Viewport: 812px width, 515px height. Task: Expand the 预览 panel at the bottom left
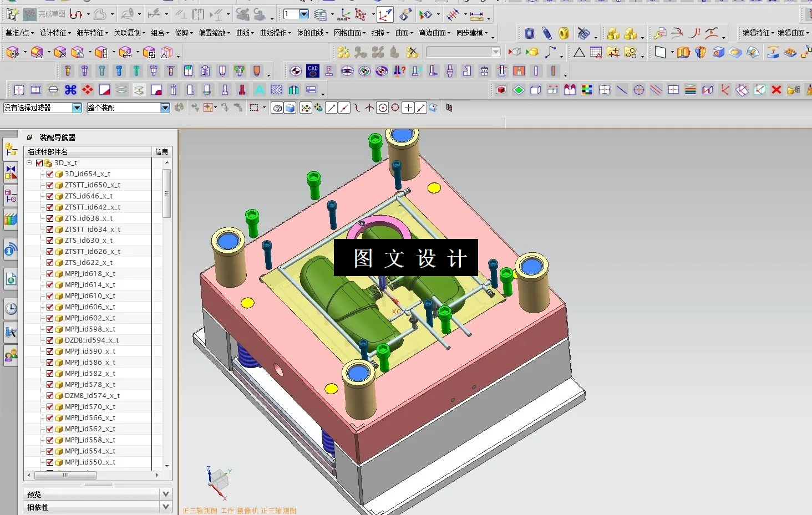point(165,493)
